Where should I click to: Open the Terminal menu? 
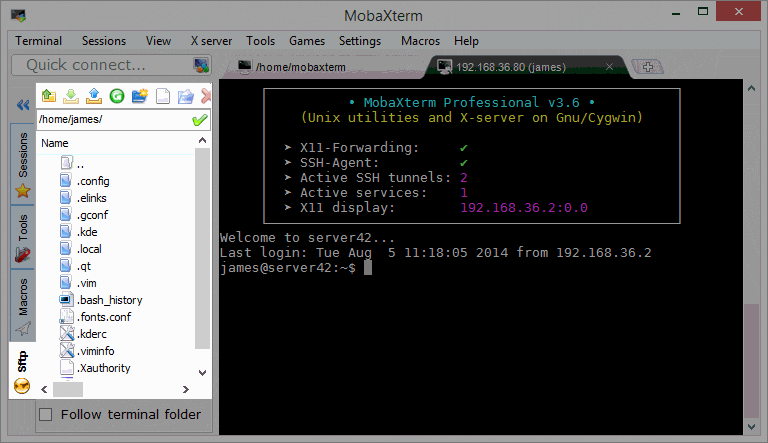coord(38,41)
